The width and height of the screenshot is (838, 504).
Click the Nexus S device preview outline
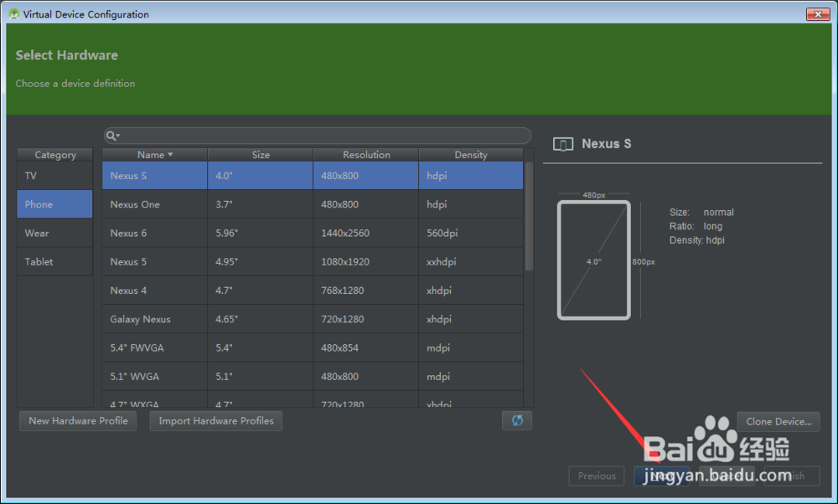pyautogui.click(x=594, y=260)
